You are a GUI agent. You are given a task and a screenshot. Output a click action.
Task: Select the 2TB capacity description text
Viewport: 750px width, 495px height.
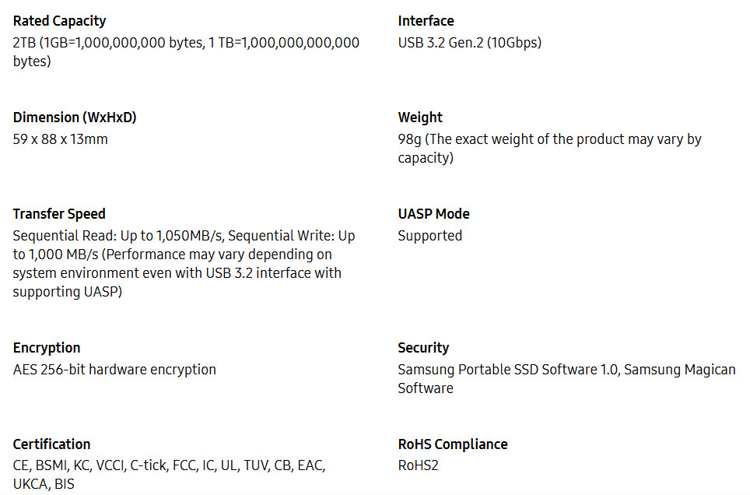[186, 52]
